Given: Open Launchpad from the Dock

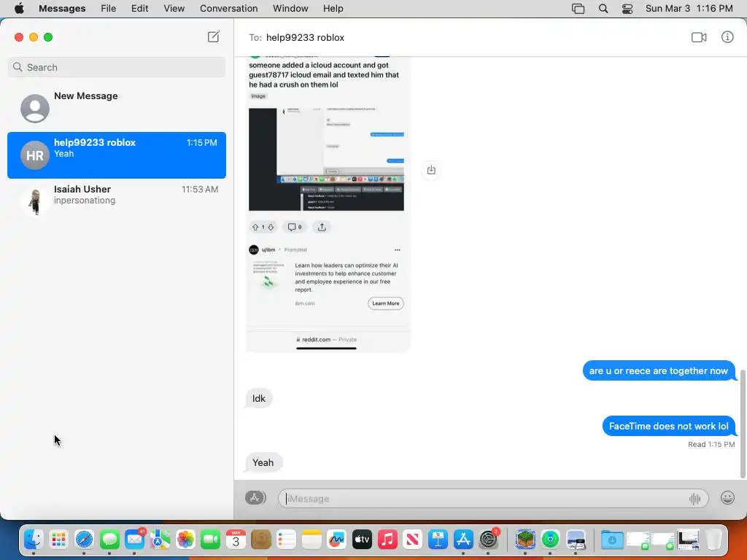Looking at the screenshot, I should coord(58,540).
